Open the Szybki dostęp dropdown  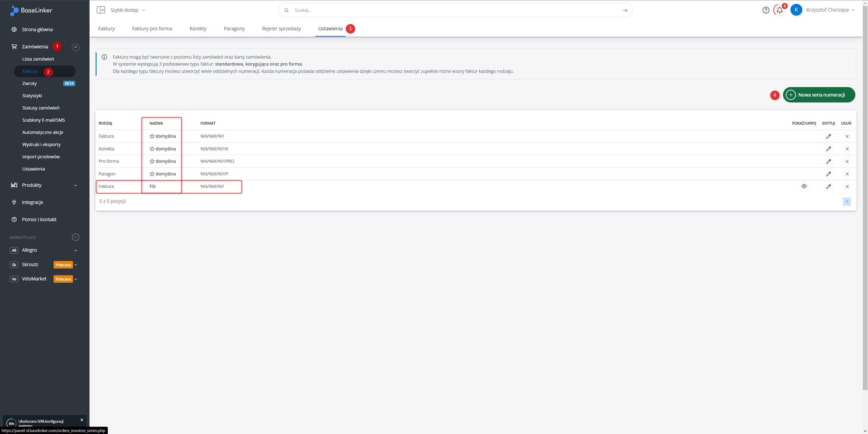point(128,10)
